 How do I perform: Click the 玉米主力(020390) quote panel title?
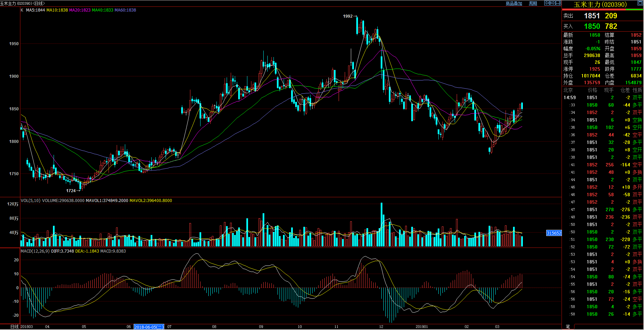click(600, 4)
